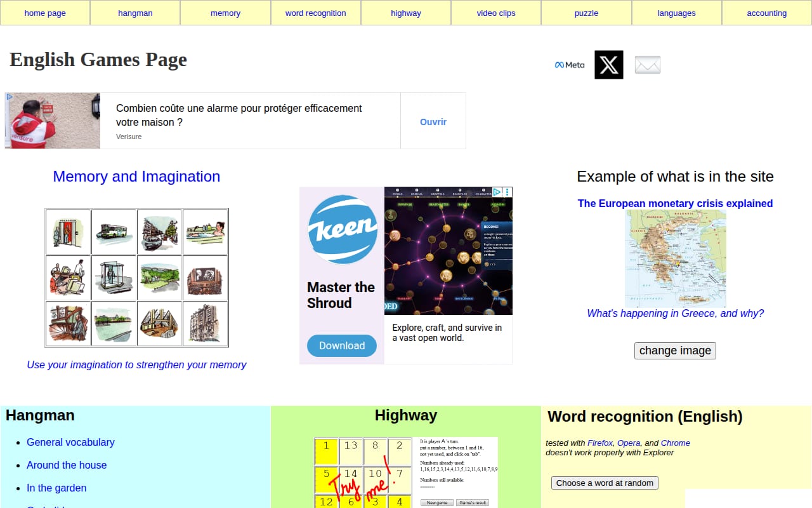Select the city street with car picture

[x=159, y=232]
